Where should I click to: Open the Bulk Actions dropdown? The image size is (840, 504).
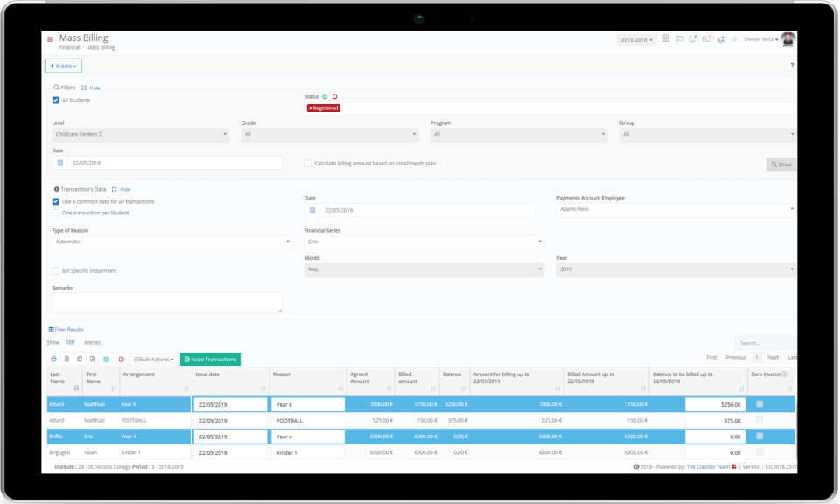(151, 359)
